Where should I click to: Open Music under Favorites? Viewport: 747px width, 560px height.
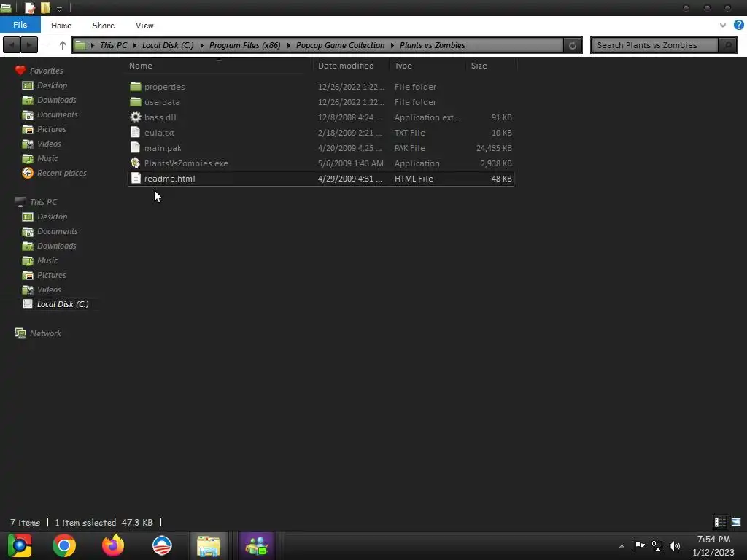(x=47, y=158)
